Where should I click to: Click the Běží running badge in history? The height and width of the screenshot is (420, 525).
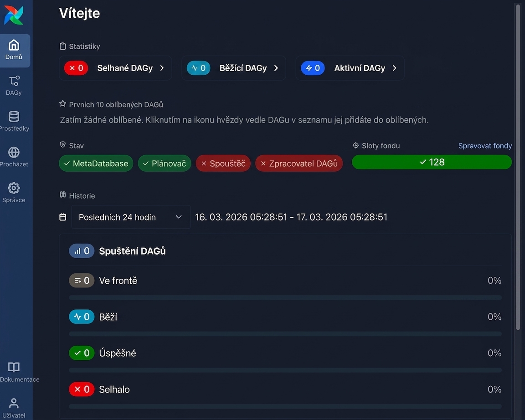(x=82, y=317)
